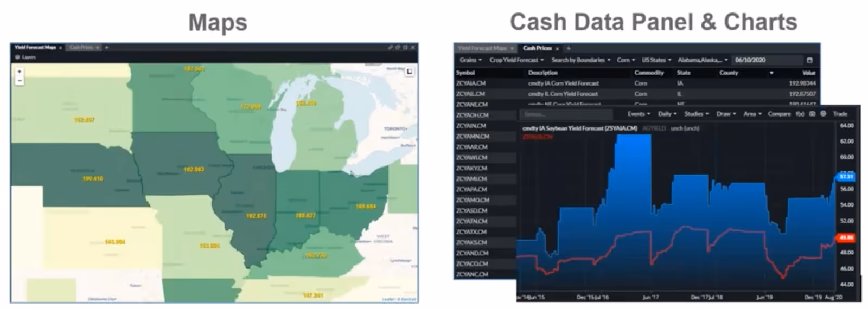Click the 190.416 yield label on map
This screenshot has height=309, width=868.
(x=92, y=178)
